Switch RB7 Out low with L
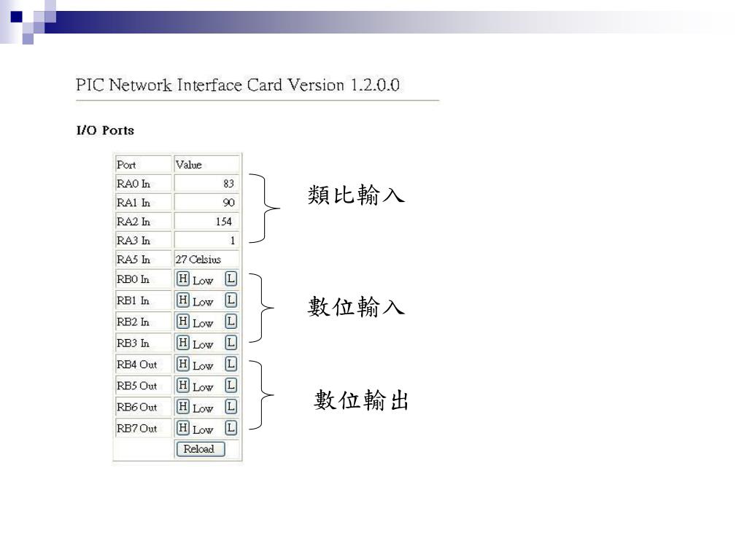The image size is (747, 560). 231,427
